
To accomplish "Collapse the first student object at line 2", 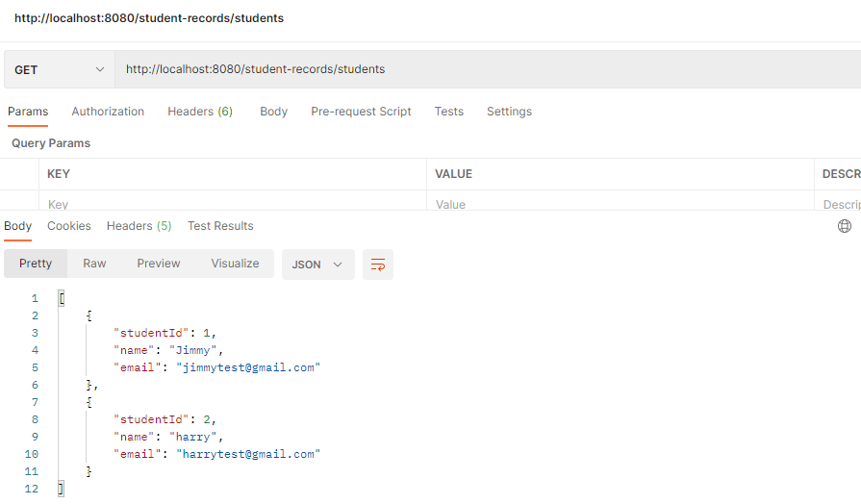I will coord(89,315).
